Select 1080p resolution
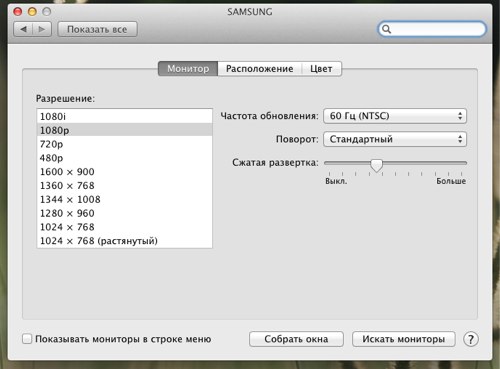This screenshot has height=369, width=500. click(124, 130)
